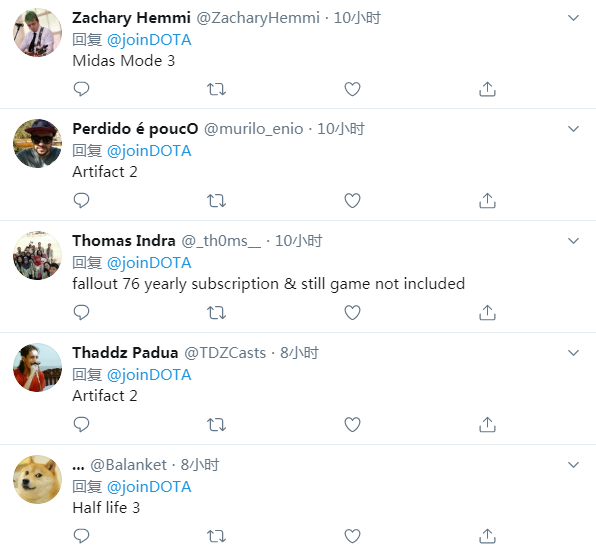Open Thaddz Padua's profile name link
Viewport: 596px width, 553px height.
[x=125, y=353]
